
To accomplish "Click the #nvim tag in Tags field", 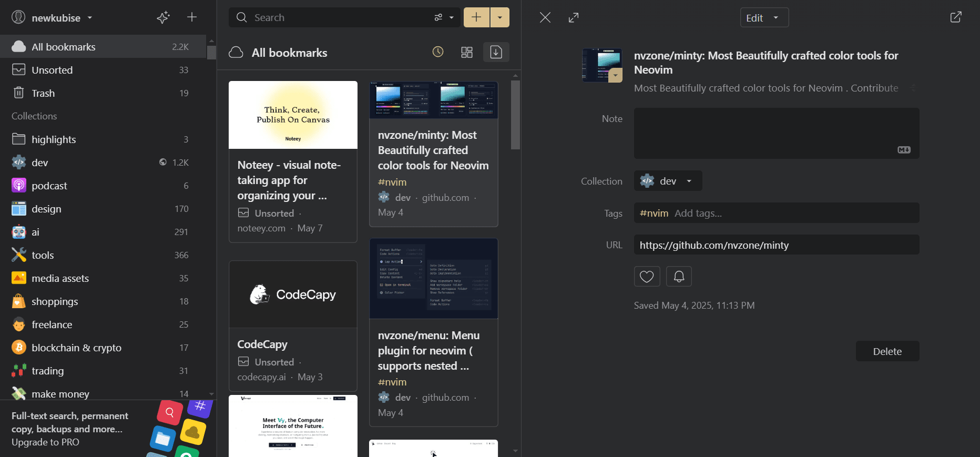I will [x=654, y=213].
